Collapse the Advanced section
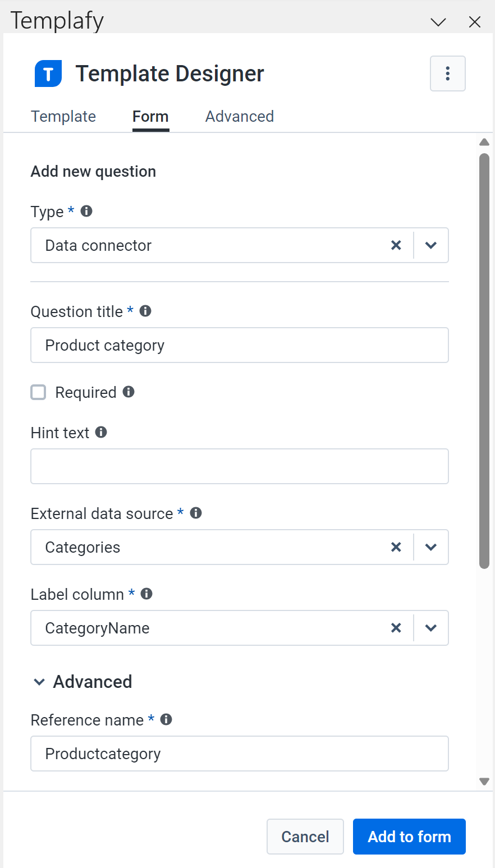This screenshot has height=868, width=495. pos(39,682)
